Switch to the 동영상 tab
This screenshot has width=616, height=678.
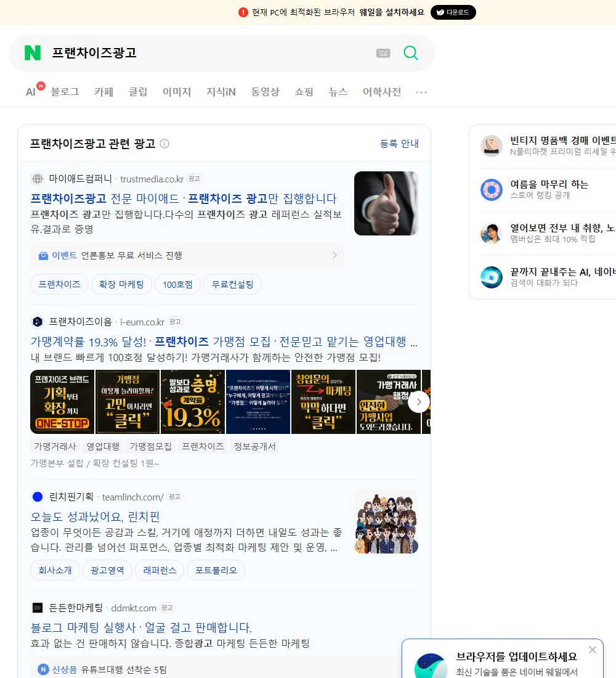tap(265, 92)
